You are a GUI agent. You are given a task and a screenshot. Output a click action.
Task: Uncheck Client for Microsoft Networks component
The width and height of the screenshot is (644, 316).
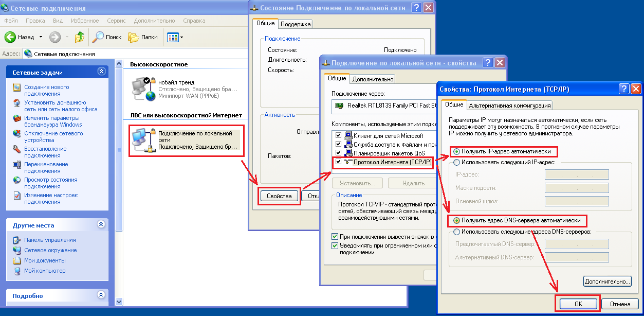pyautogui.click(x=338, y=136)
